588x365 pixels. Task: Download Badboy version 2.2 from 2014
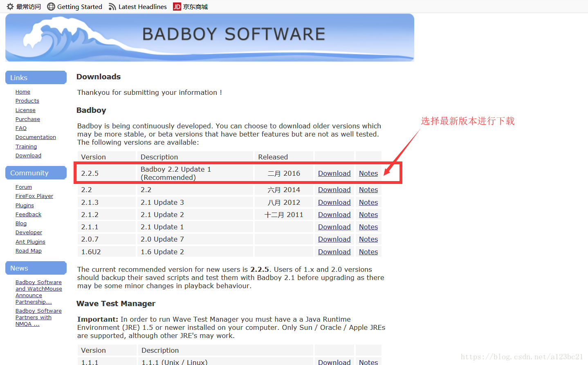334,190
